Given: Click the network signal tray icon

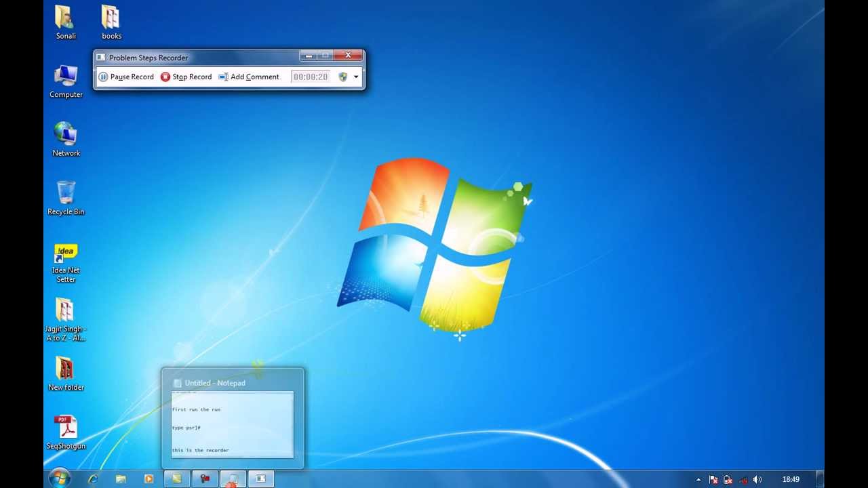Looking at the screenshot, I should click(x=743, y=479).
